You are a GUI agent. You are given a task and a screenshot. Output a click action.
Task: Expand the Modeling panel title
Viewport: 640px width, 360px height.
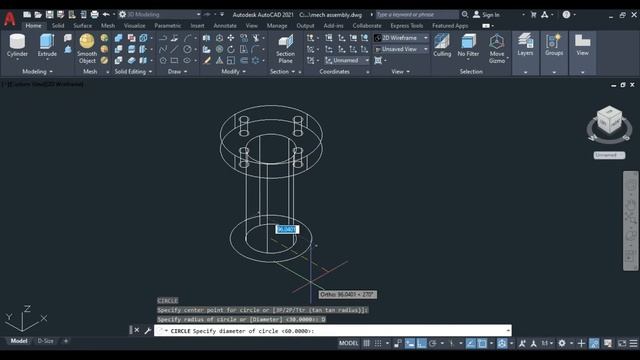37,71
